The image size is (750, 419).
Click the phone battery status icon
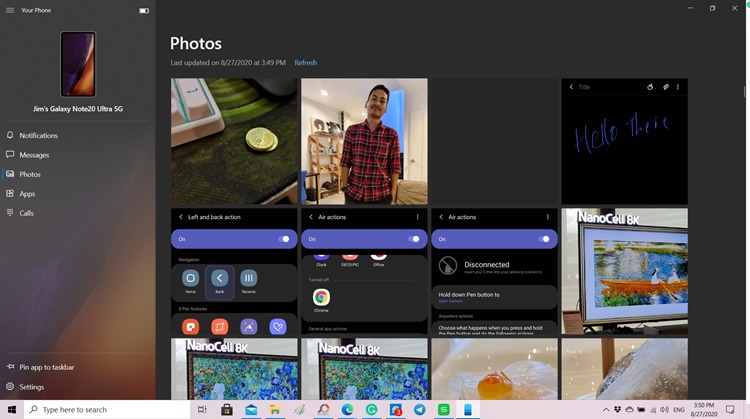tap(144, 11)
